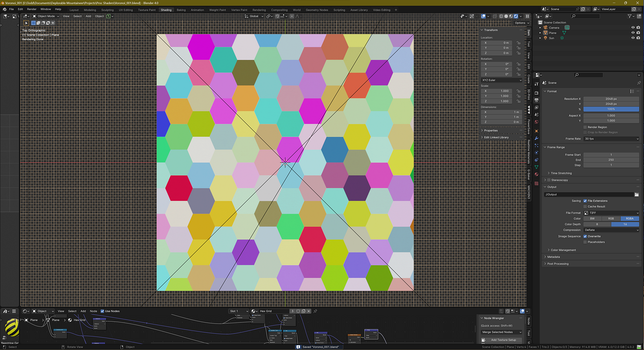Open the Deflate Compression dropdown
This screenshot has height=350, width=644.
coord(612,230)
